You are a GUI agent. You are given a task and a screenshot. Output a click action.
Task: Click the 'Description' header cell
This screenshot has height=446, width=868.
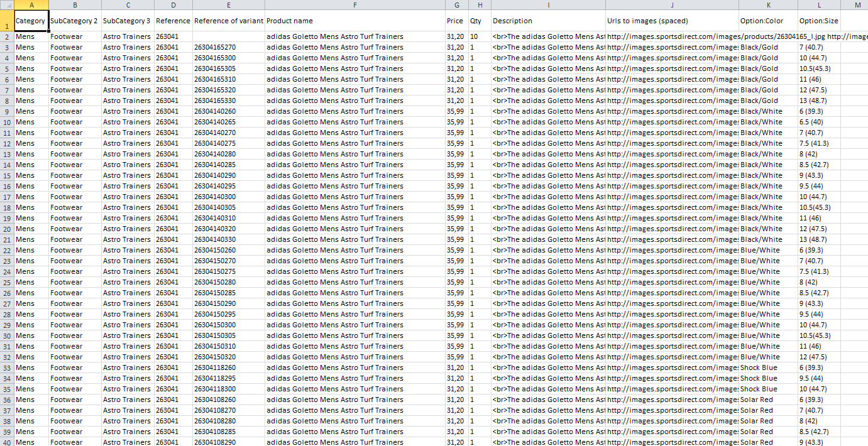point(548,21)
